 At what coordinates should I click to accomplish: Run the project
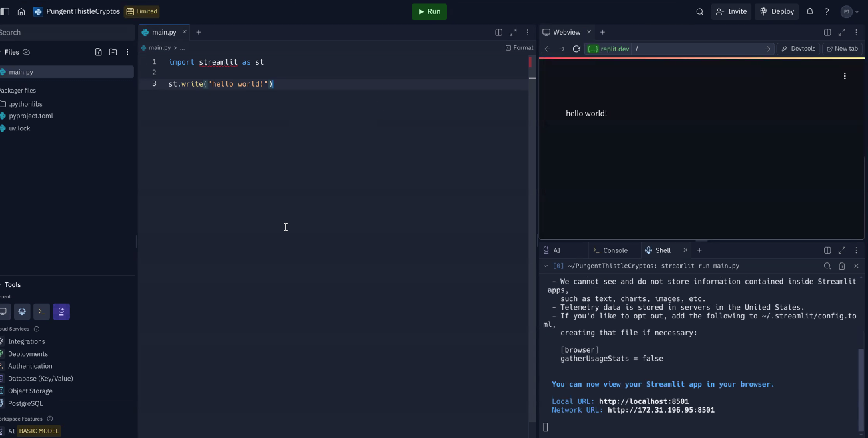(429, 11)
